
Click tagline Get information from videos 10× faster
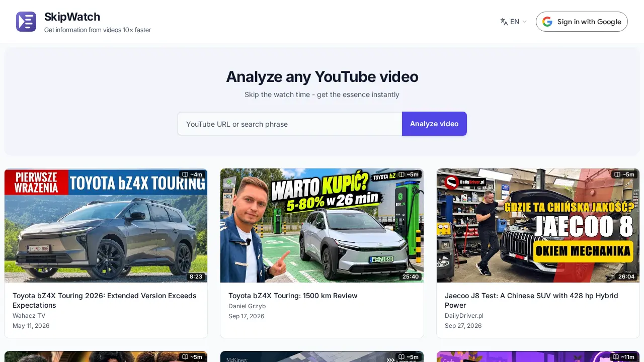coord(98,30)
